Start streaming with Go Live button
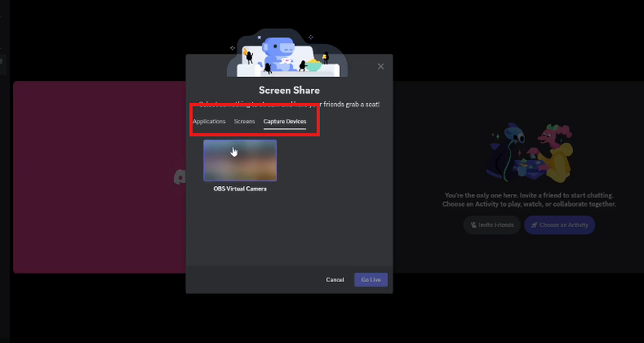644x343 pixels. click(371, 280)
